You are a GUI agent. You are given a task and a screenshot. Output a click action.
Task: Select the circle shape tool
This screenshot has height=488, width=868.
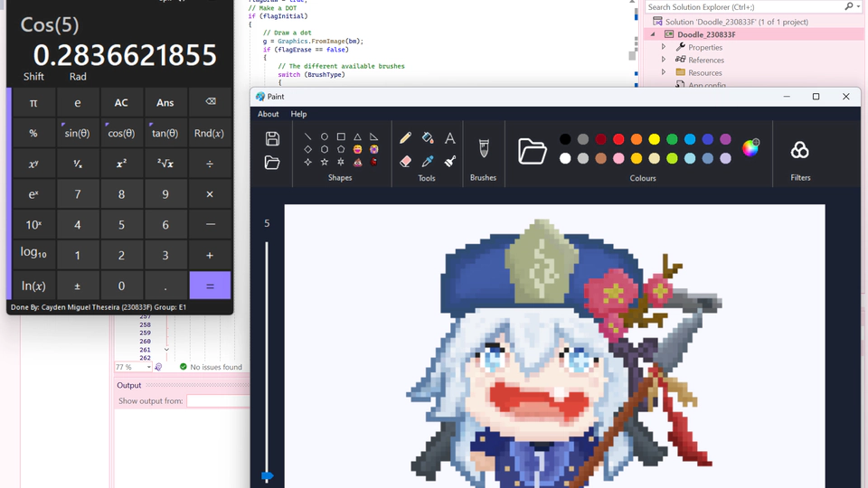tap(325, 136)
